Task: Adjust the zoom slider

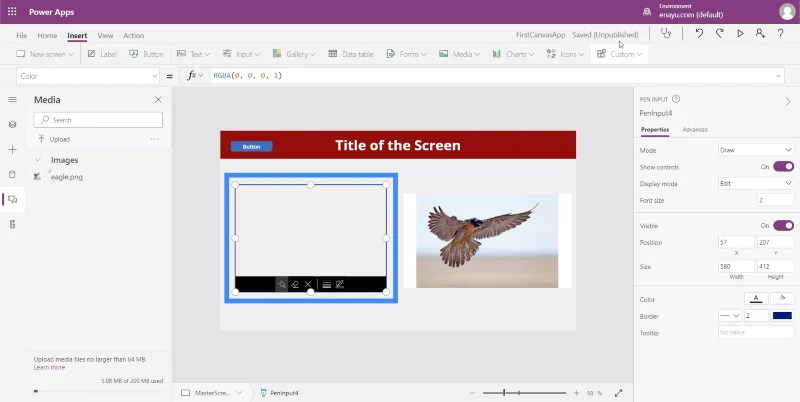Action: pos(524,393)
